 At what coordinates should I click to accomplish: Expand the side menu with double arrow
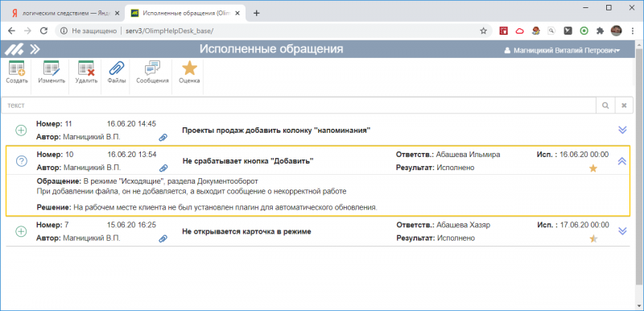pyautogui.click(x=35, y=49)
